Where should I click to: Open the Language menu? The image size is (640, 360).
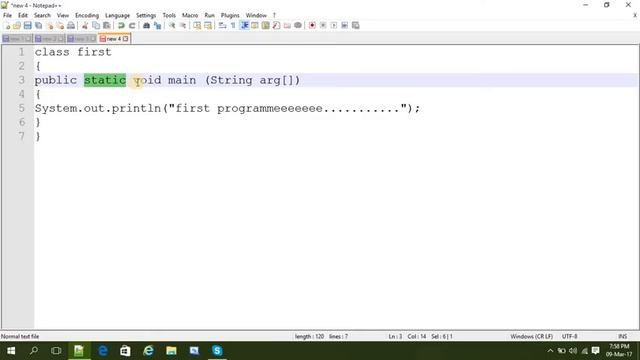(x=117, y=16)
